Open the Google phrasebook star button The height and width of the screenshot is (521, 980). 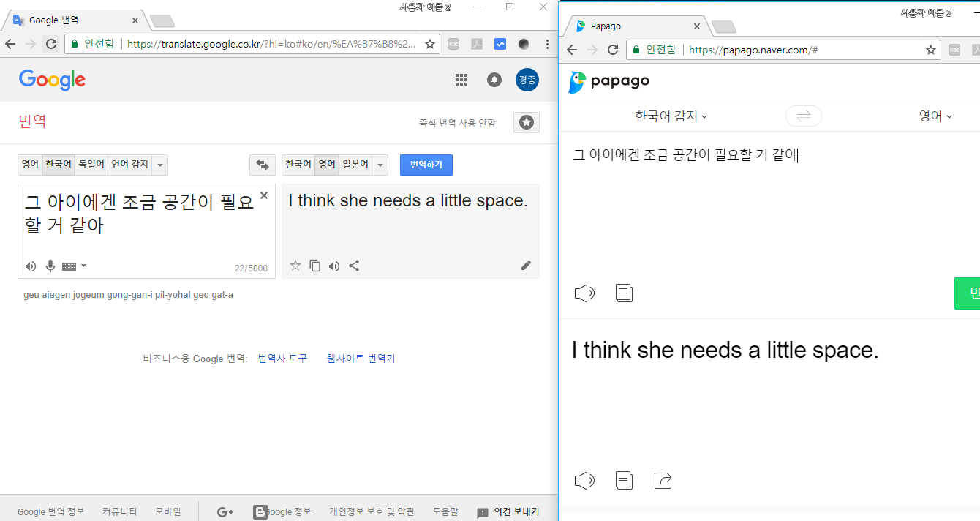pyautogui.click(x=527, y=122)
